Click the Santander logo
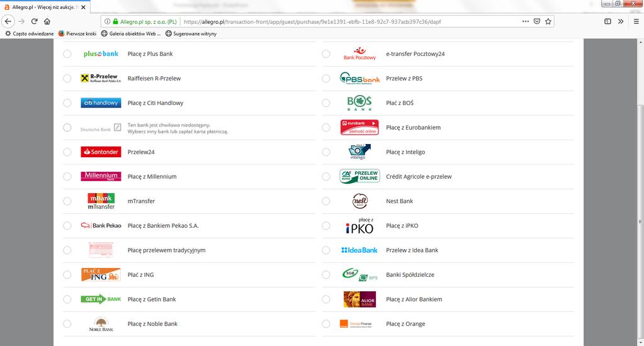Image resolution: width=644 pixels, height=346 pixels. pos(101,152)
